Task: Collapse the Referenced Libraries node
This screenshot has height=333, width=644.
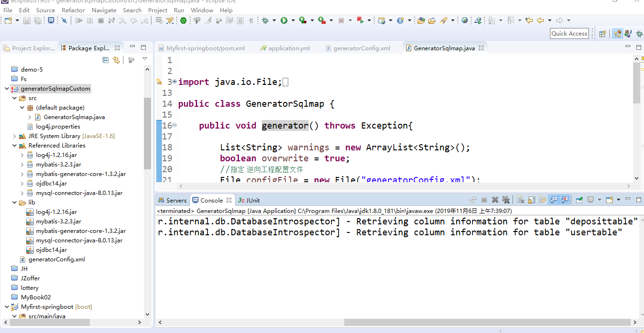Action: click(14, 146)
